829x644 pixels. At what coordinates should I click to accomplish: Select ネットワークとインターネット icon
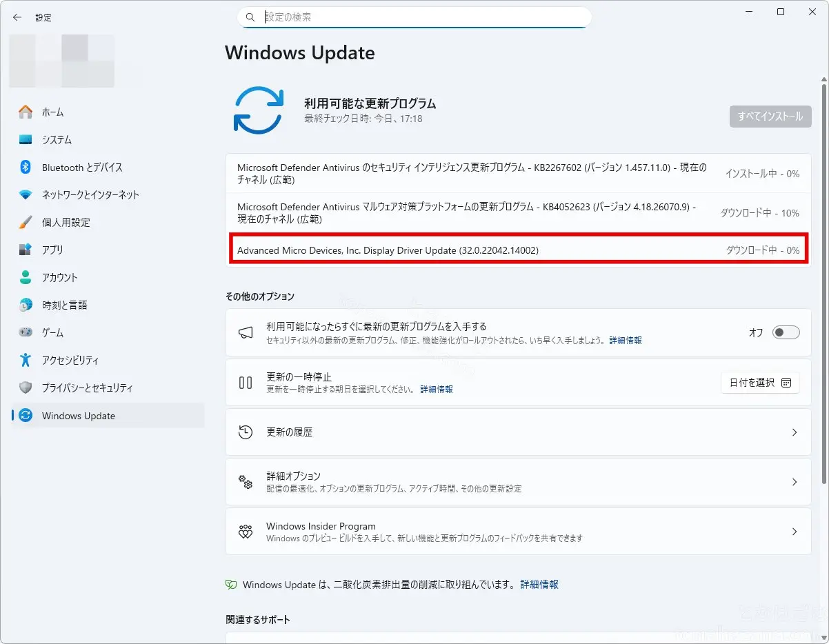point(26,194)
